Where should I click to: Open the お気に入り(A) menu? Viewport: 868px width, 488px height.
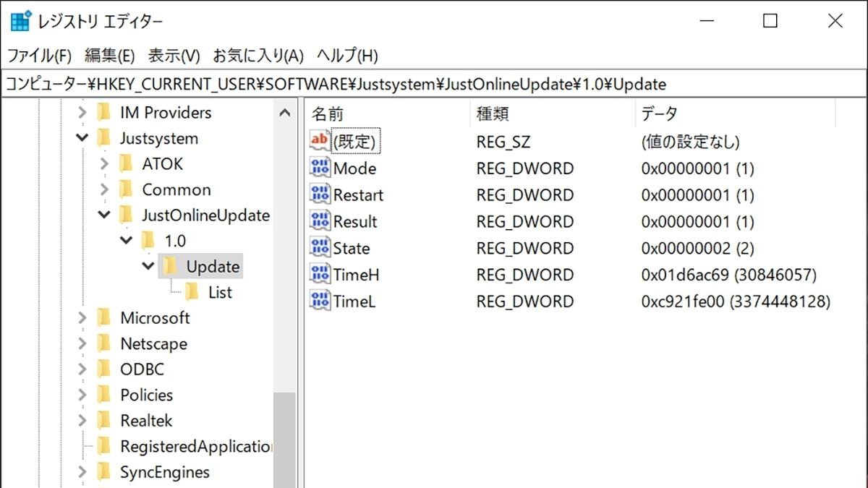tap(259, 56)
